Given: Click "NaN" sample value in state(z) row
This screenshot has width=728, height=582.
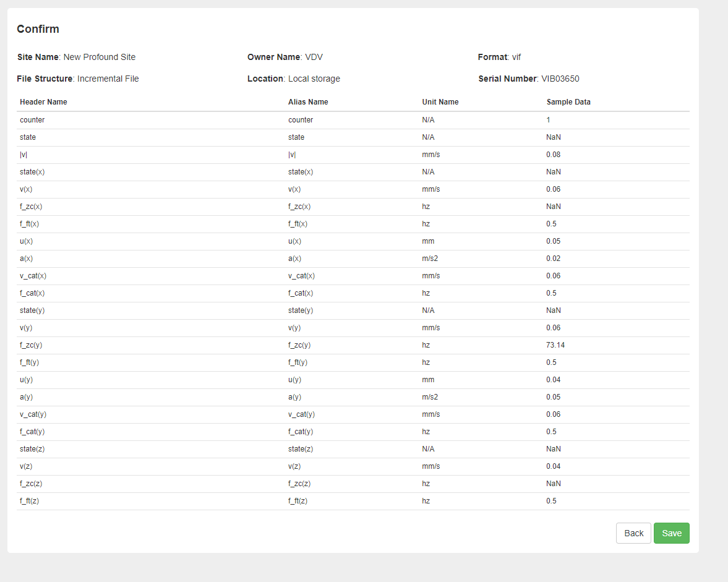Looking at the screenshot, I should click(554, 449).
